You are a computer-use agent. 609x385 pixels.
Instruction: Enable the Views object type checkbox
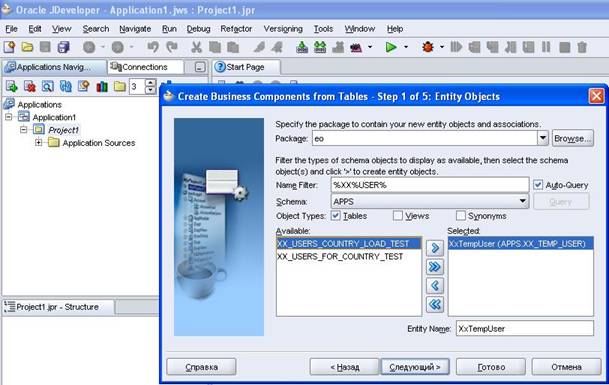(x=398, y=216)
